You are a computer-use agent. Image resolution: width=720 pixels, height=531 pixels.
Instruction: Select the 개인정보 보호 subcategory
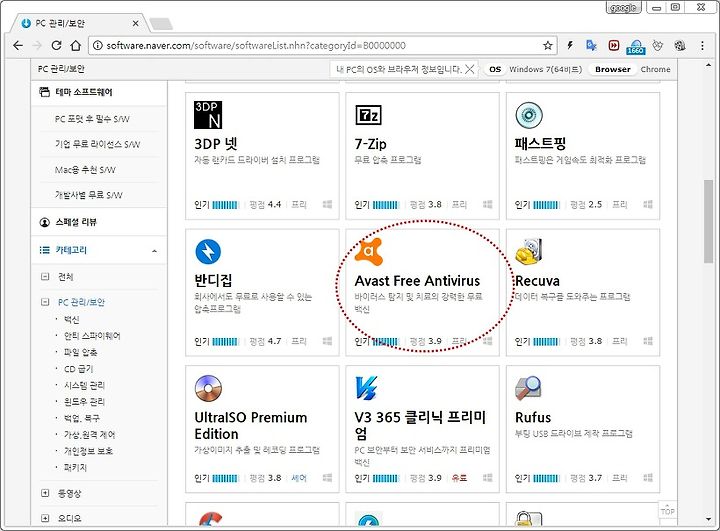coord(88,451)
